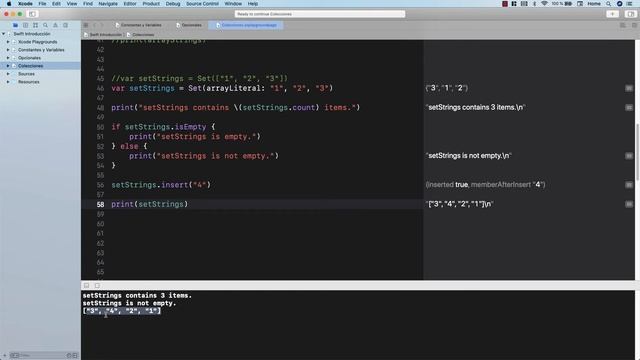Select Xcode Playgrounds in the navigator

38,42
